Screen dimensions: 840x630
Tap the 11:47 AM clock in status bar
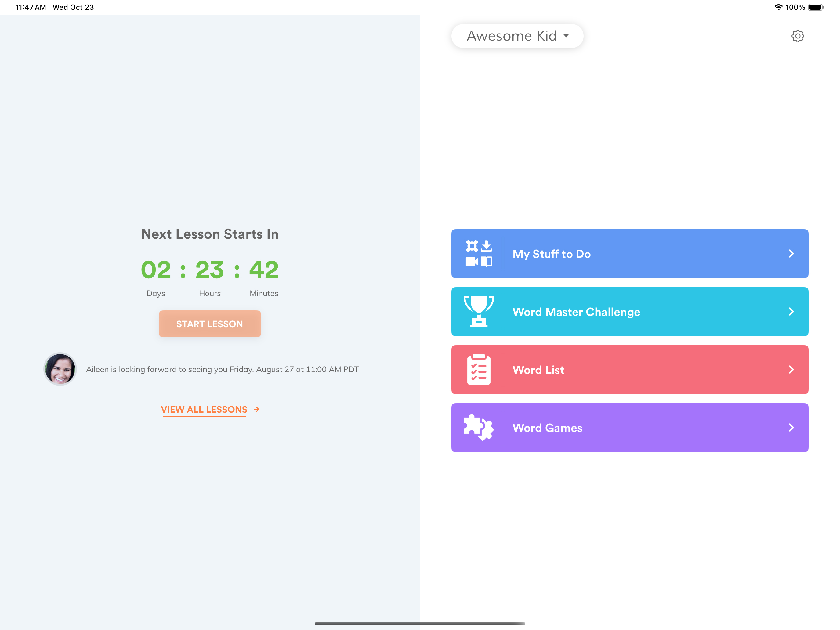pos(31,7)
